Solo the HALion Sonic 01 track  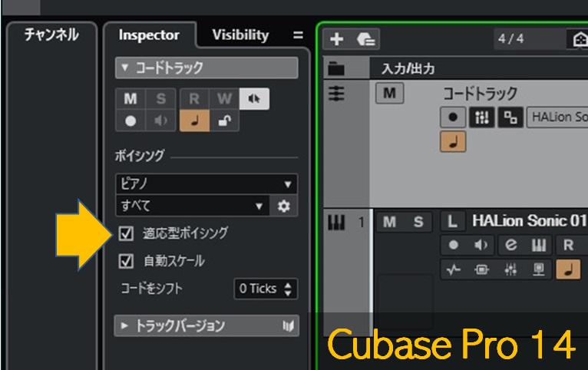(418, 222)
